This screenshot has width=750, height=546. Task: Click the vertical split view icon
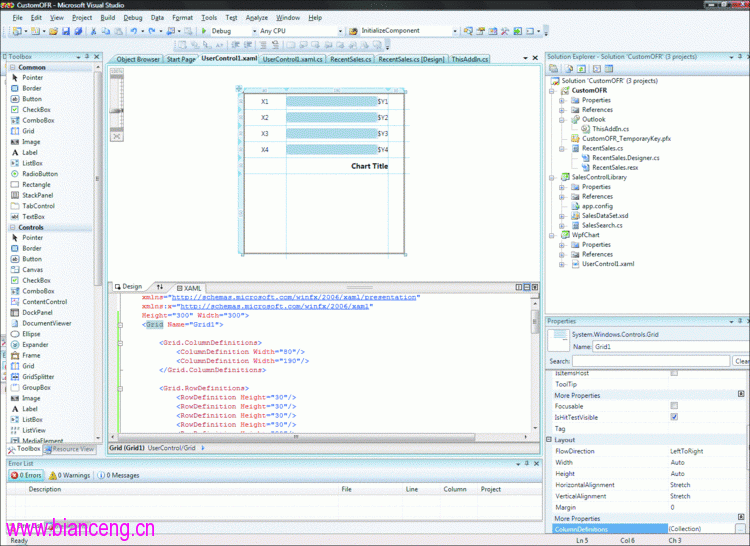(x=518, y=287)
